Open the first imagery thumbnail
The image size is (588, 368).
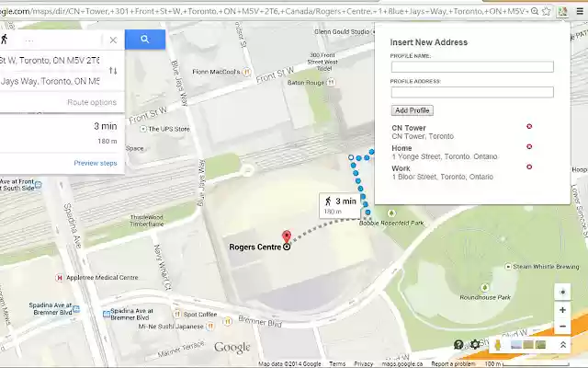516,344
